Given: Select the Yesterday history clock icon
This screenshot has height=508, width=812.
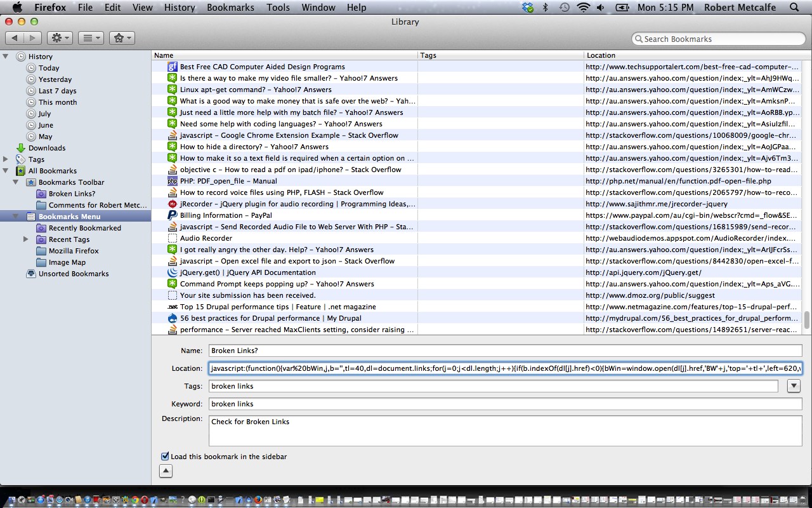Looking at the screenshot, I should pyautogui.click(x=31, y=79).
